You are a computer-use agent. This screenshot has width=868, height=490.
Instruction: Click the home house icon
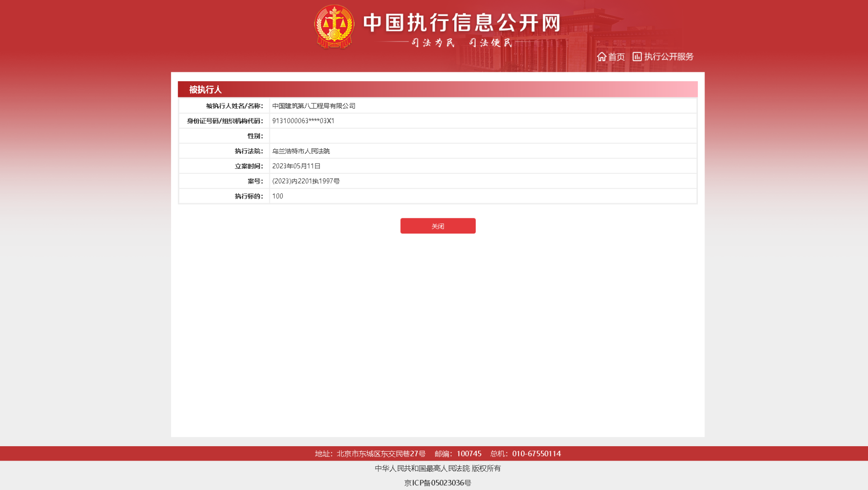pos(601,56)
